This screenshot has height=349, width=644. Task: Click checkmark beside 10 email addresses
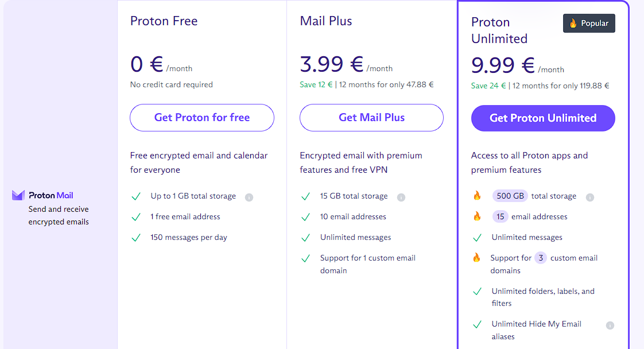305,217
